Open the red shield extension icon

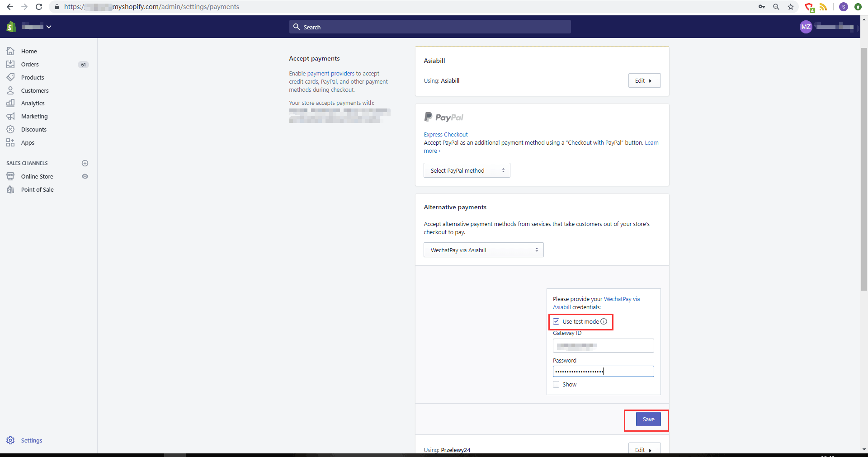tap(809, 7)
